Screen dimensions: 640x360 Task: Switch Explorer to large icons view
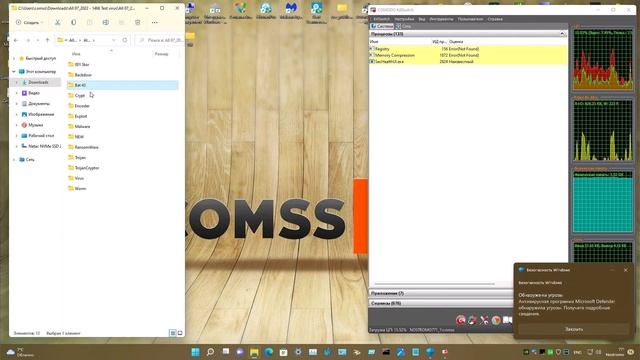point(180,333)
